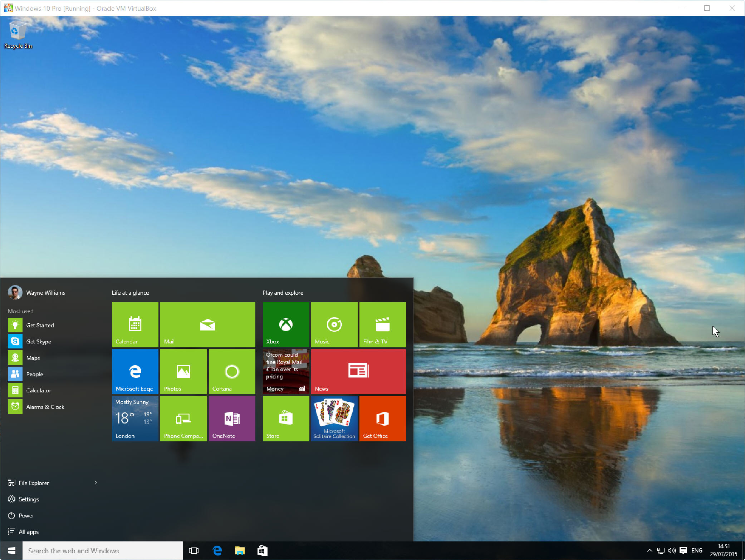
Task: Launch Microsoft Edge from Start menu
Action: click(x=135, y=371)
